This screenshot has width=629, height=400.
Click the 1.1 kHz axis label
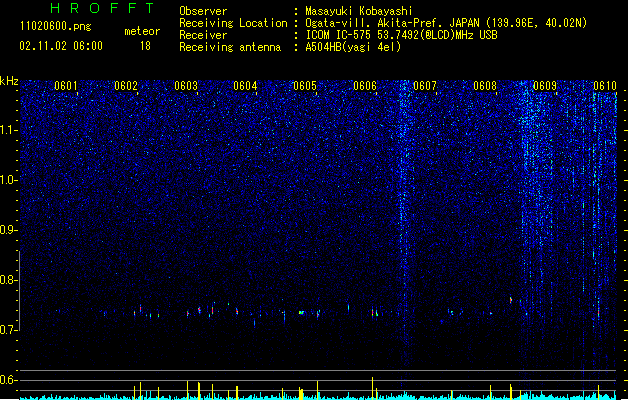coord(9,130)
